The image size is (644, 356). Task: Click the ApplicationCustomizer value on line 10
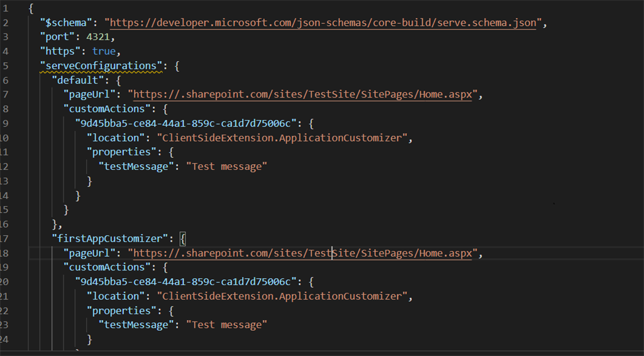coord(282,138)
